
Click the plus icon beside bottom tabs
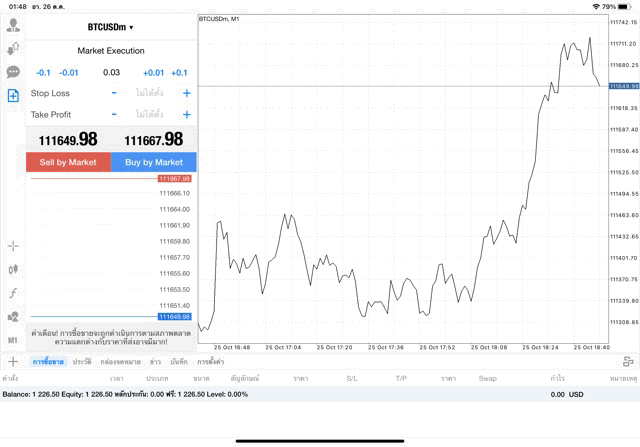13,361
